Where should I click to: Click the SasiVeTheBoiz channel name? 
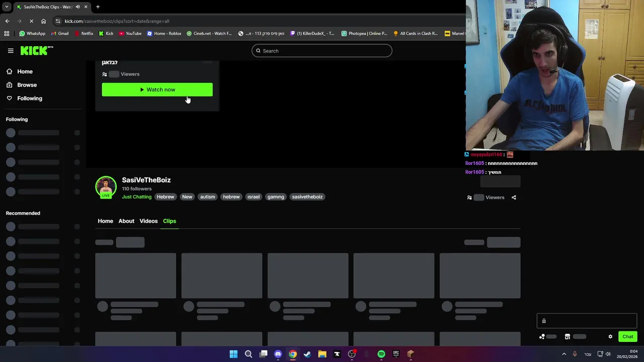tap(146, 180)
